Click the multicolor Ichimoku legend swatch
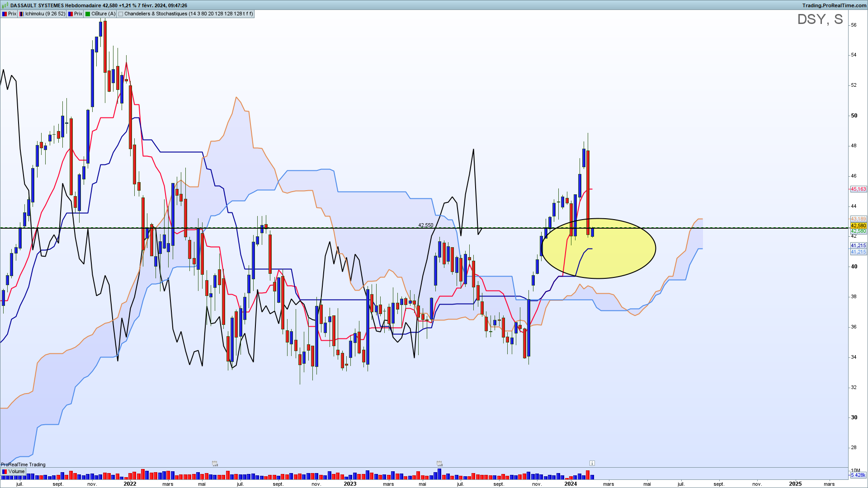The image size is (868, 488). 22,14
